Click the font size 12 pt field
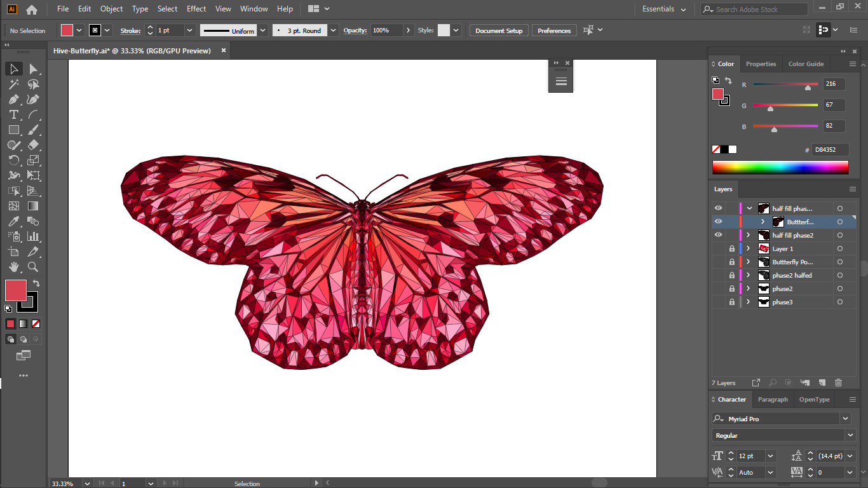This screenshot has width=868, height=488. coord(751,456)
